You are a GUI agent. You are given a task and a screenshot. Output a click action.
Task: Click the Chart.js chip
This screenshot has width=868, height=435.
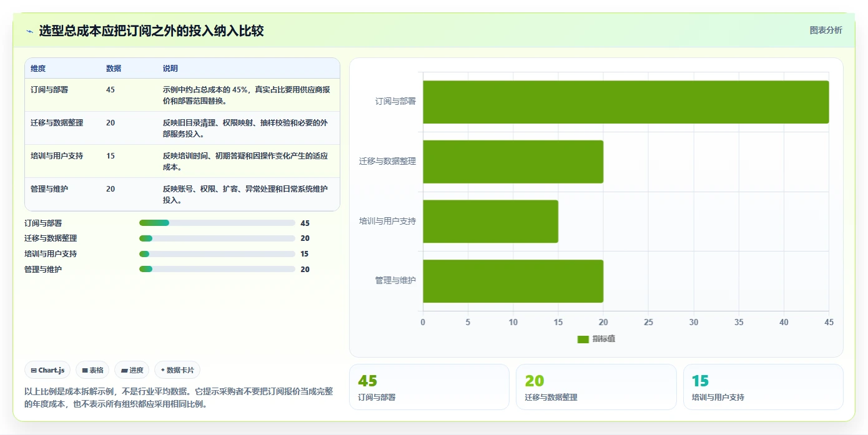click(x=47, y=370)
